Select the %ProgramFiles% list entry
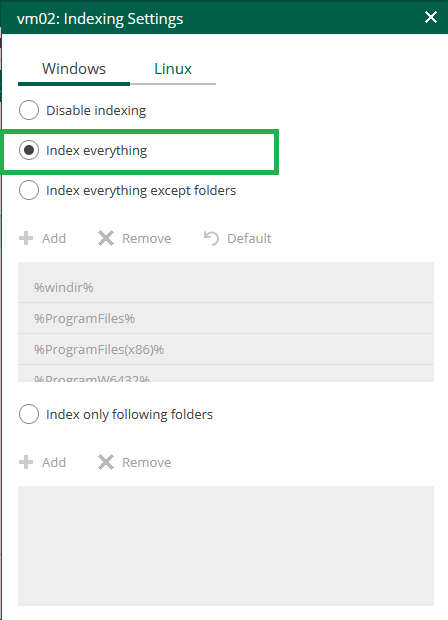Screen dimensions: 448x620 pyautogui.click(x=226, y=318)
